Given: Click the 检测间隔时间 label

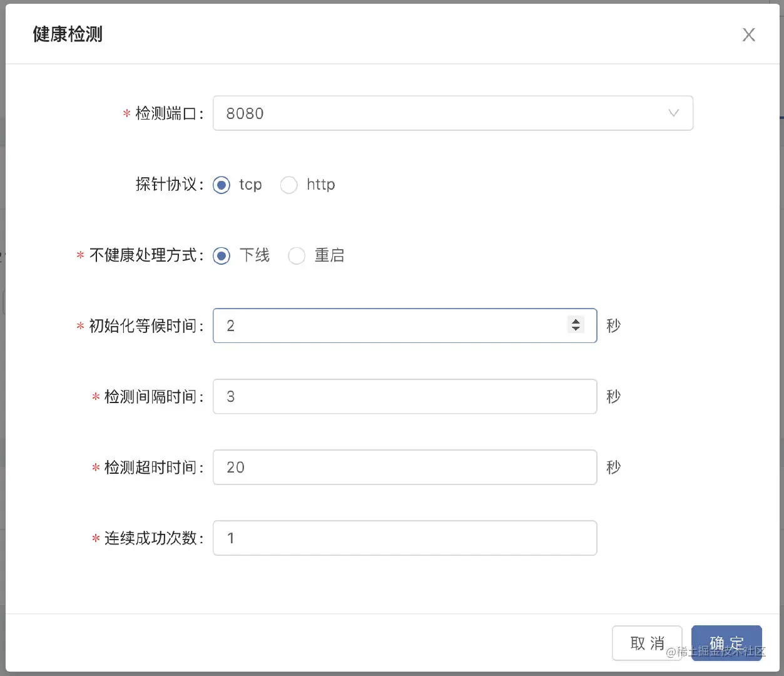Looking at the screenshot, I should coord(154,396).
